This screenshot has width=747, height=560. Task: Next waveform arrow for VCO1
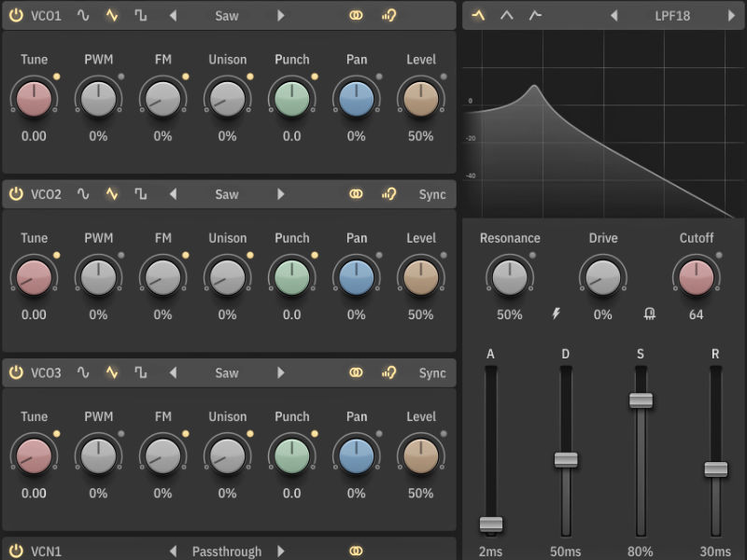(281, 16)
